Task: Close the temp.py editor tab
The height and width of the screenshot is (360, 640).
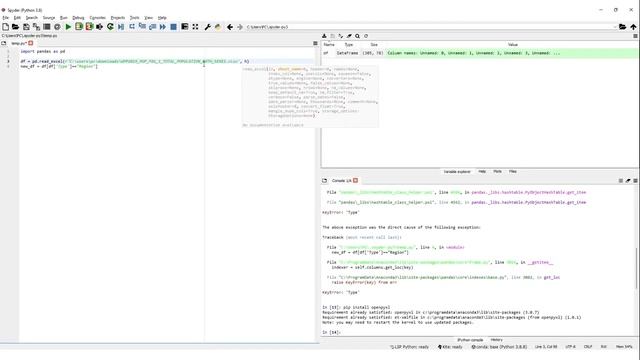Action: click(x=31, y=43)
